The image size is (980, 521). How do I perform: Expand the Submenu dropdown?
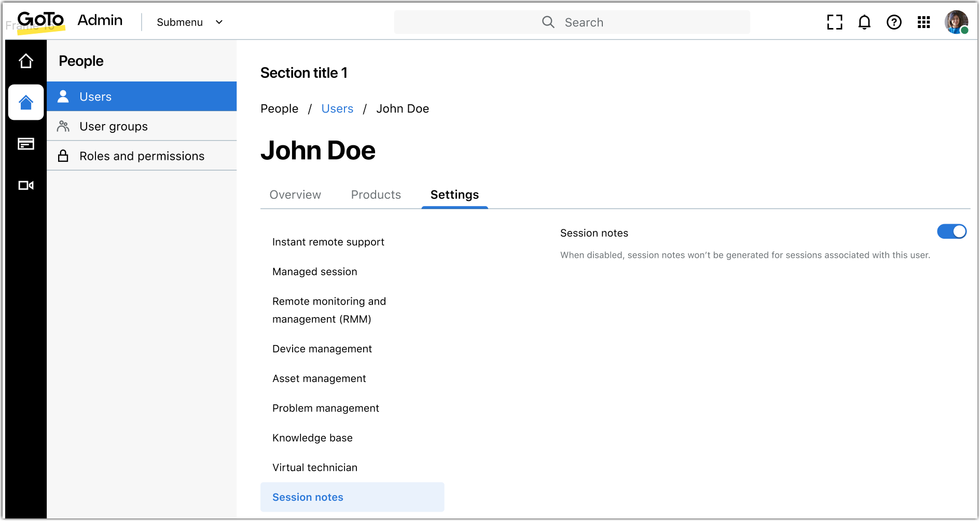click(x=189, y=22)
